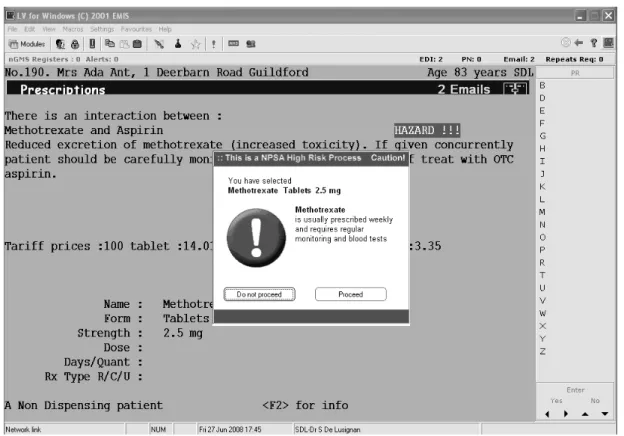Select letter K in the alphabet list

pyautogui.click(x=542, y=187)
